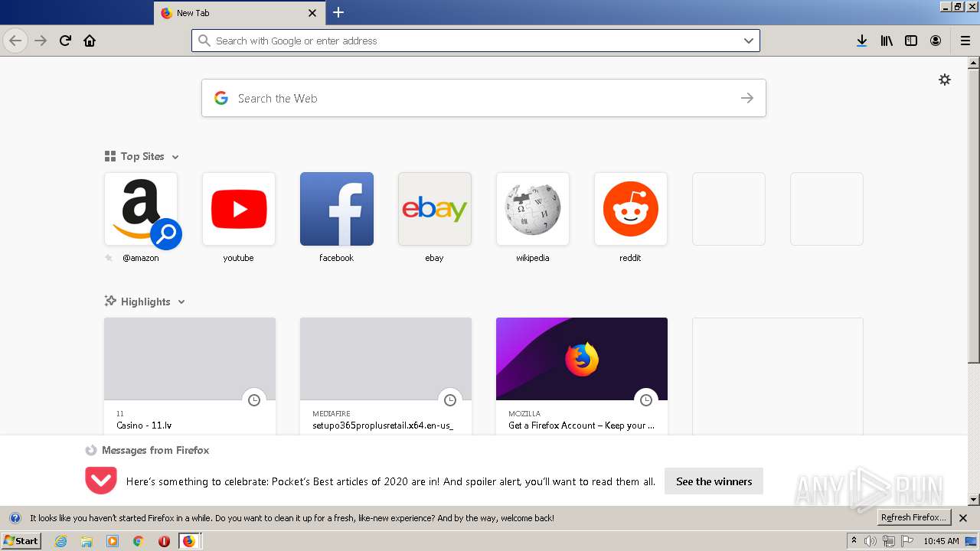Open the reddit top site tile
Viewport: 980px width, 551px height.
631,209
